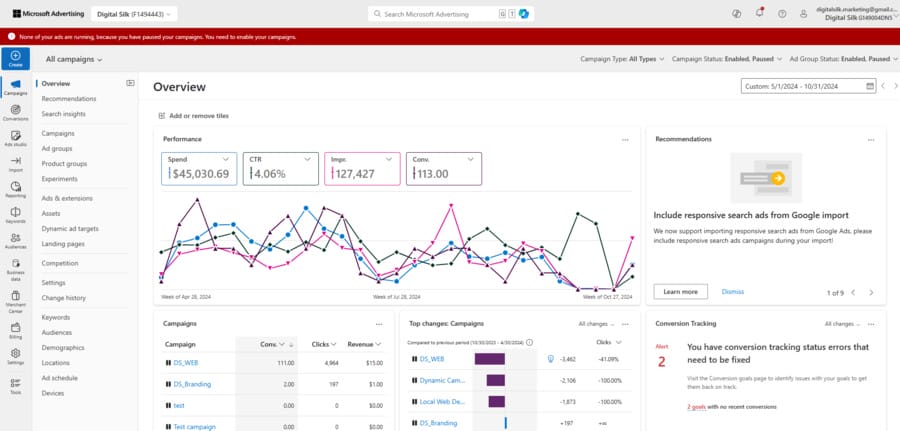
Task: Select Ad schedule in side menu
Action: (59, 378)
